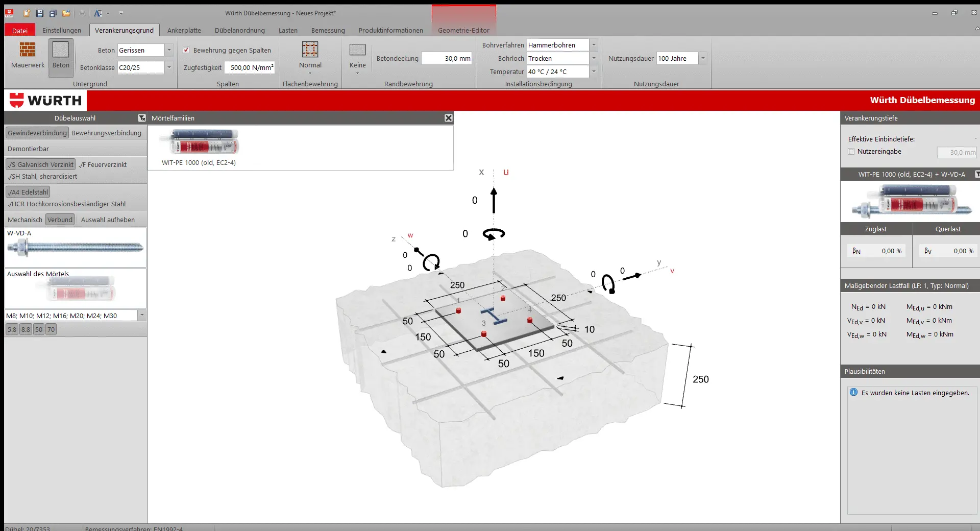The width and height of the screenshot is (980, 531).
Task: Click the greyed-out print icon
Action: [82, 13]
